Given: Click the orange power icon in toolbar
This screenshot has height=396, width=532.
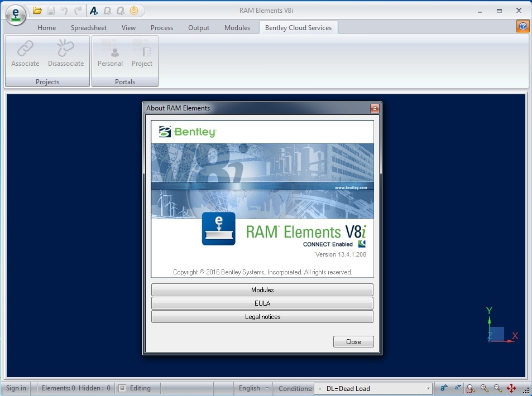Looking at the screenshot, I should (134, 11).
